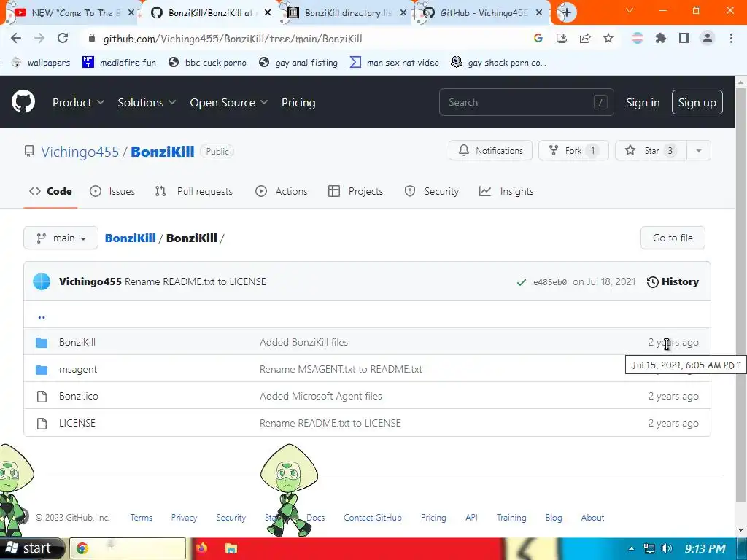Click the Google icon in address bar
The height and width of the screenshot is (560, 747).
(538, 39)
